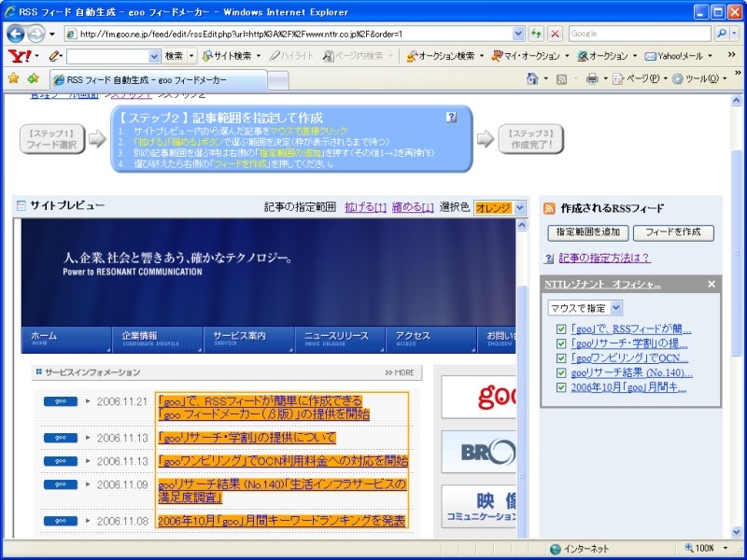Click the goo badge on the 2006.11.21 row
Screen dimensions: 747x560
61,401
